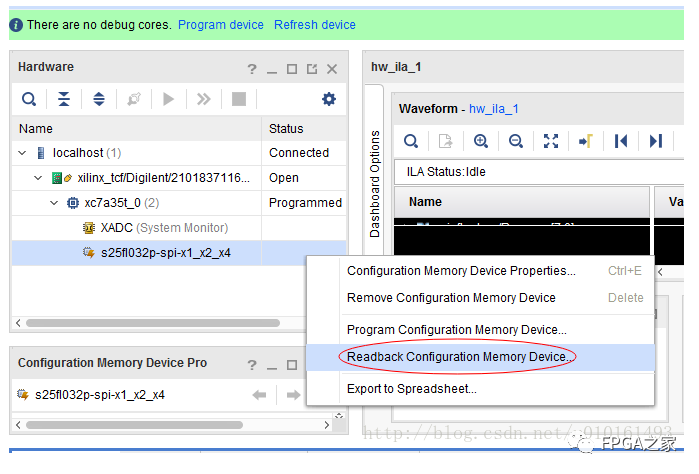The image size is (699, 474).
Task: Click the ILA Status:Idle field
Action: 539,172
